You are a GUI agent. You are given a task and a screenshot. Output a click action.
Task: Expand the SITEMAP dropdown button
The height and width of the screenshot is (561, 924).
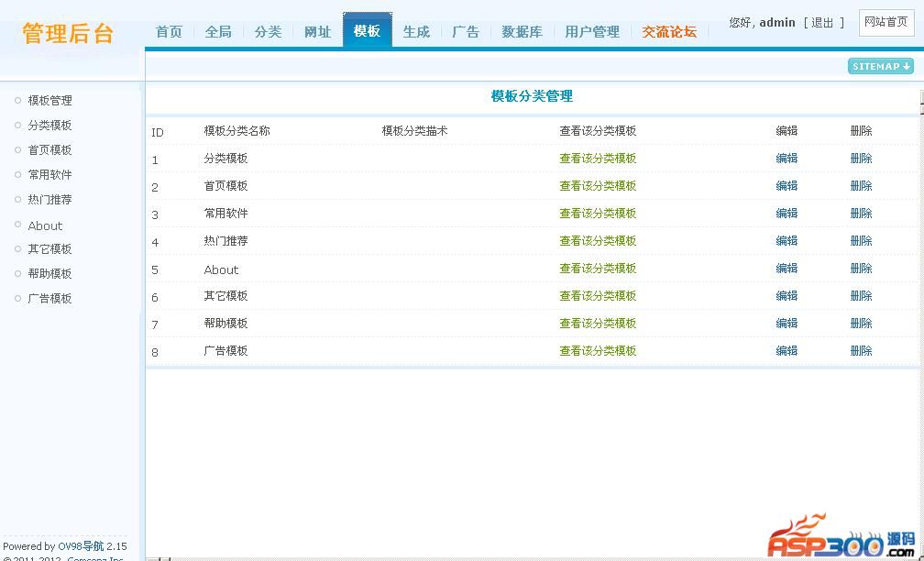pos(880,66)
